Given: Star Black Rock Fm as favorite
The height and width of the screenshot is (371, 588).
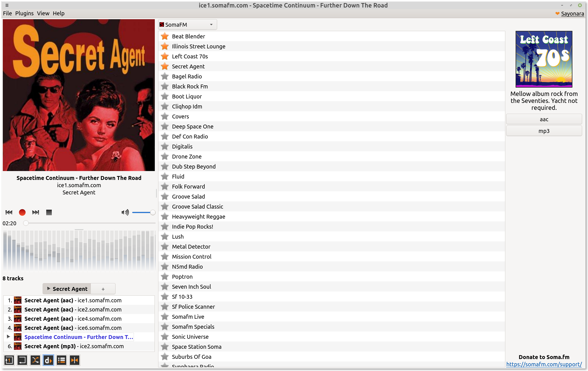Looking at the screenshot, I should point(165,86).
